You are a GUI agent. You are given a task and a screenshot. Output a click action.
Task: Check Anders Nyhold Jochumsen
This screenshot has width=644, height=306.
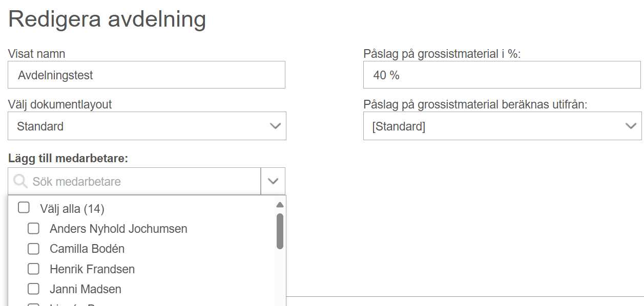[33, 229]
